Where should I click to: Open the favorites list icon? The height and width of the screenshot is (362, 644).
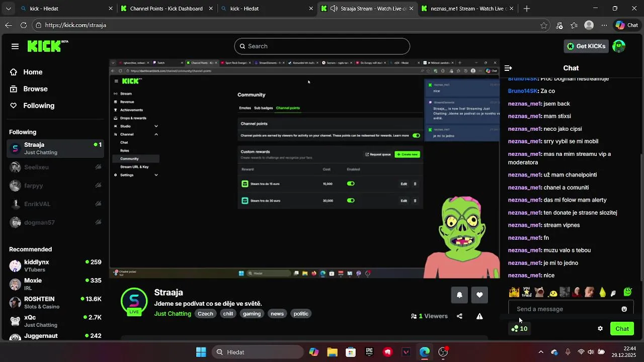[574, 25]
